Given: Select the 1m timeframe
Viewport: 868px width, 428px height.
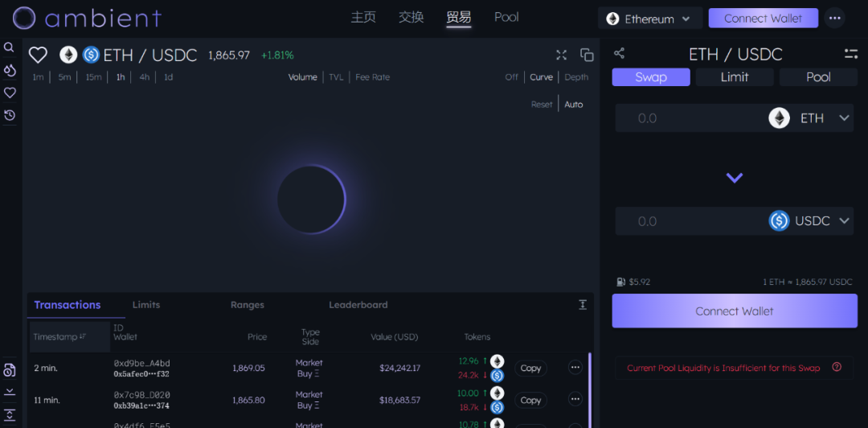Looking at the screenshot, I should (x=38, y=77).
